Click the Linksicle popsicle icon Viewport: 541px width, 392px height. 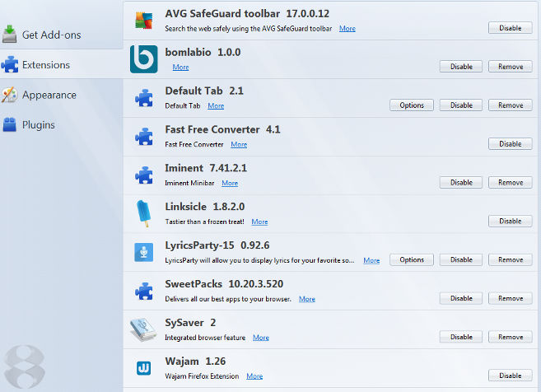coord(143,213)
